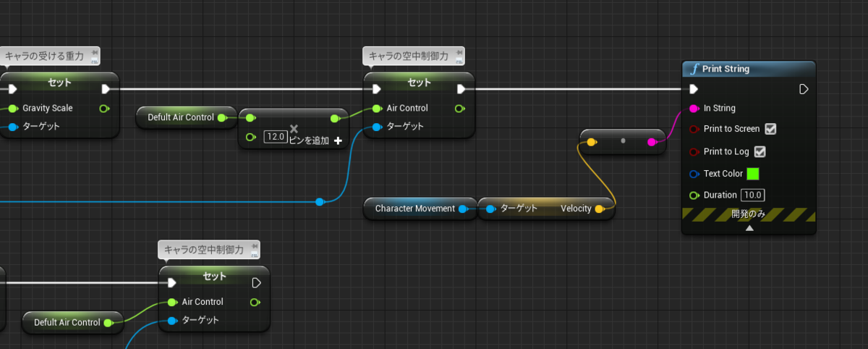Click multiply node output pin
The image size is (868, 349).
pos(335,117)
